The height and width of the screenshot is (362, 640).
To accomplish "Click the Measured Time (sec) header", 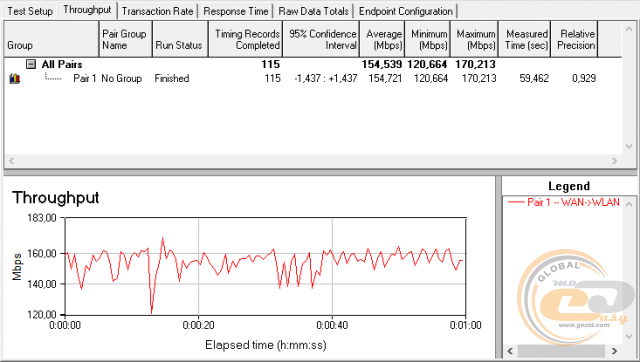I will click(x=524, y=39).
